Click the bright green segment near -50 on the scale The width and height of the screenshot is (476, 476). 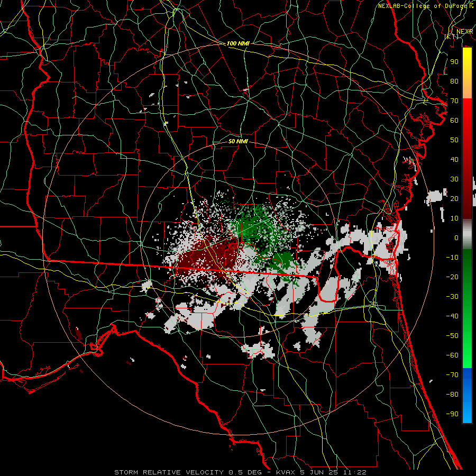click(467, 335)
